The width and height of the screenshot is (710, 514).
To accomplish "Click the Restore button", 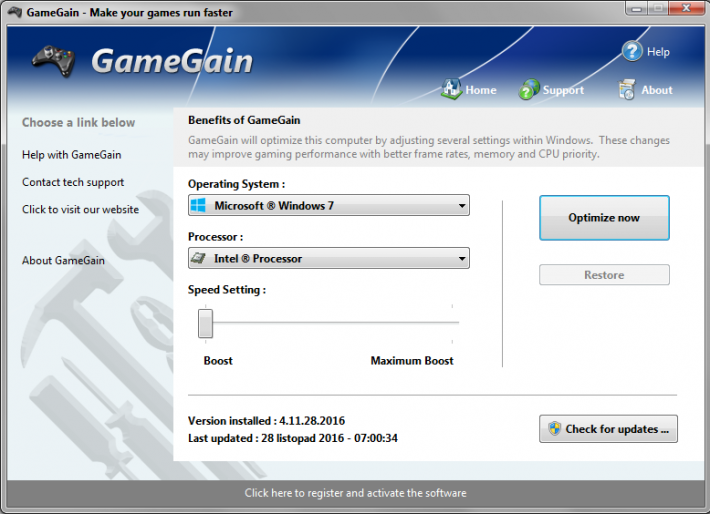I will tap(604, 275).
